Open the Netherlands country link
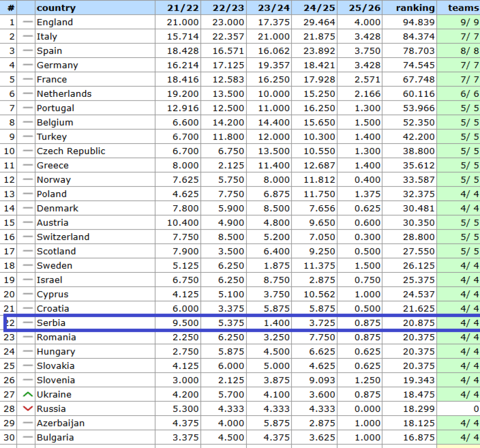The height and width of the screenshot is (448, 480). (64, 94)
